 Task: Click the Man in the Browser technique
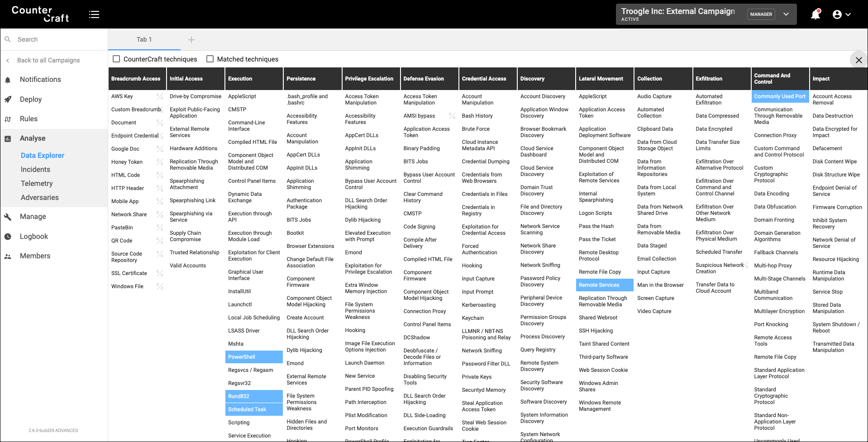(x=661, y=285)
